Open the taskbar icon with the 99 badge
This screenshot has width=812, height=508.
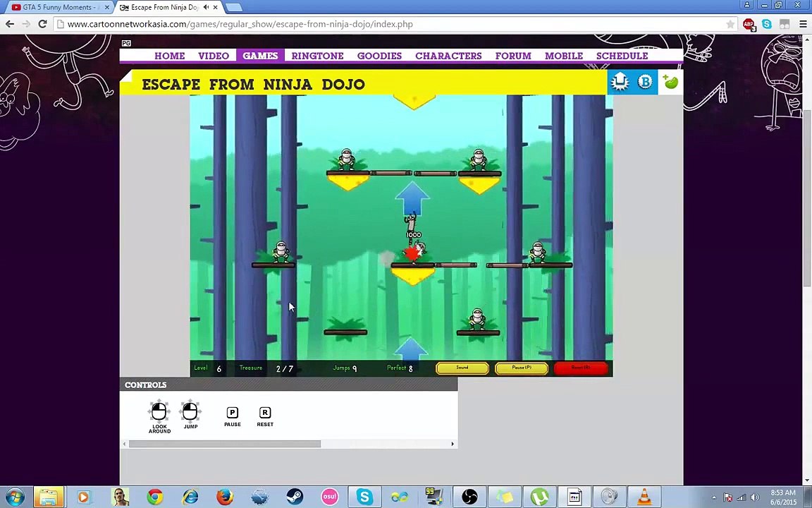(x=434, y=497)
